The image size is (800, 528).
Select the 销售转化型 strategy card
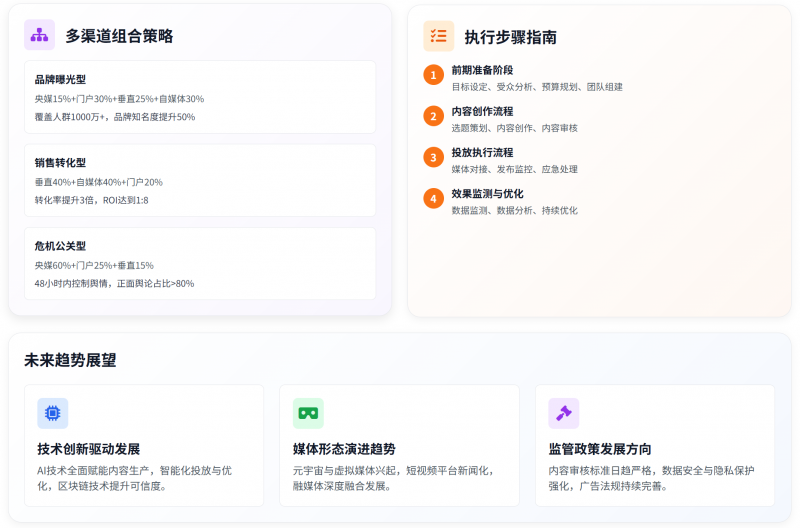(200, 180)
